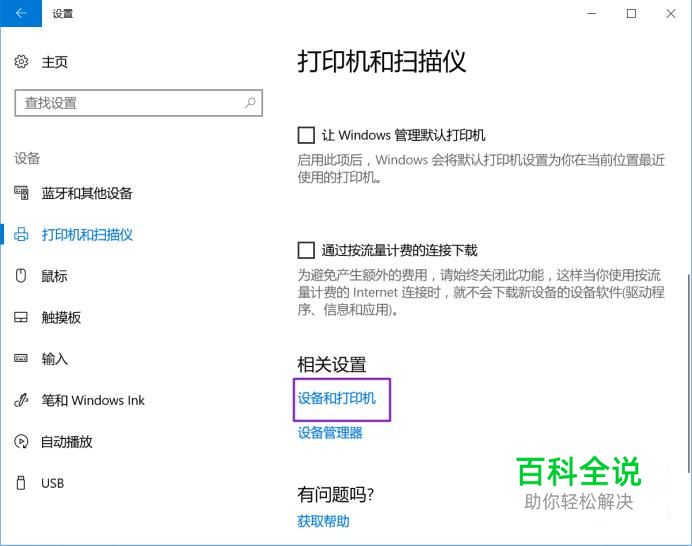Click the vertical scrollbar on the right
The width and height of the screenshot is (692, 546).
tap(688, 373)
